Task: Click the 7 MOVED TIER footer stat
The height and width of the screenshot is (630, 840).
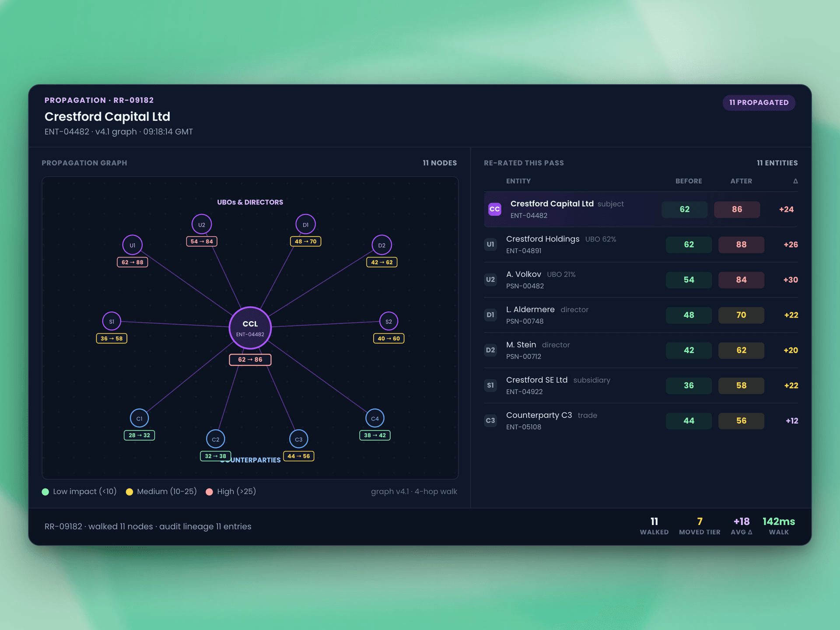Action: pyautogui.click(x=700, y=526)
